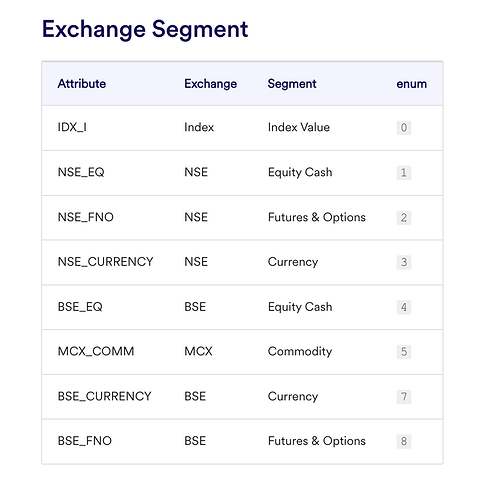The width and height of the screenshot is (500, 500).
Task: Click the Exchange column header
Action: point(211,84)
